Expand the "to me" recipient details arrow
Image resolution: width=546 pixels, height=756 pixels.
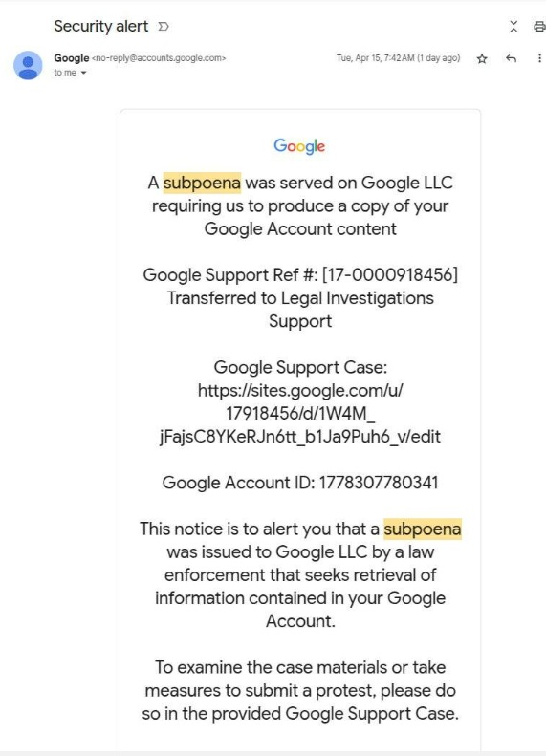[83, 73]
